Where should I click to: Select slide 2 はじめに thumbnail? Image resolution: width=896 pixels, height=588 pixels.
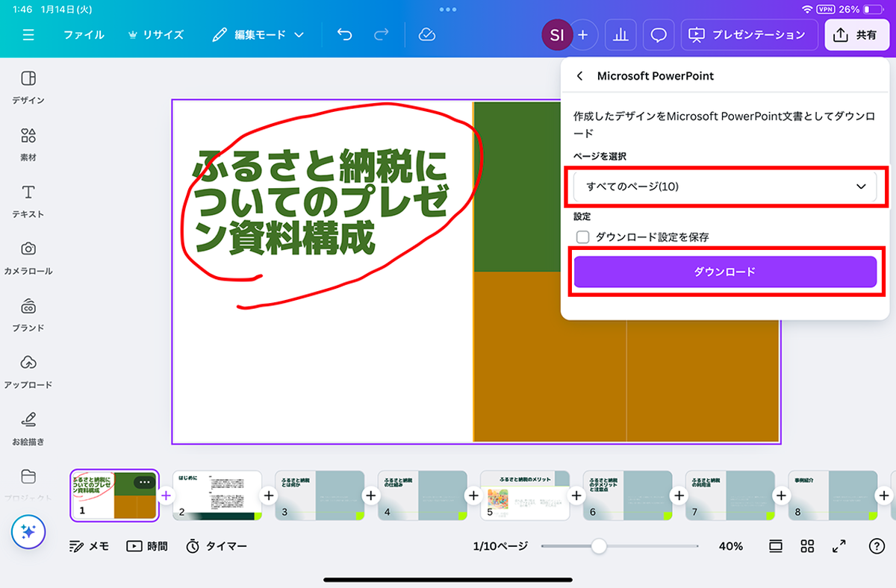217,495
